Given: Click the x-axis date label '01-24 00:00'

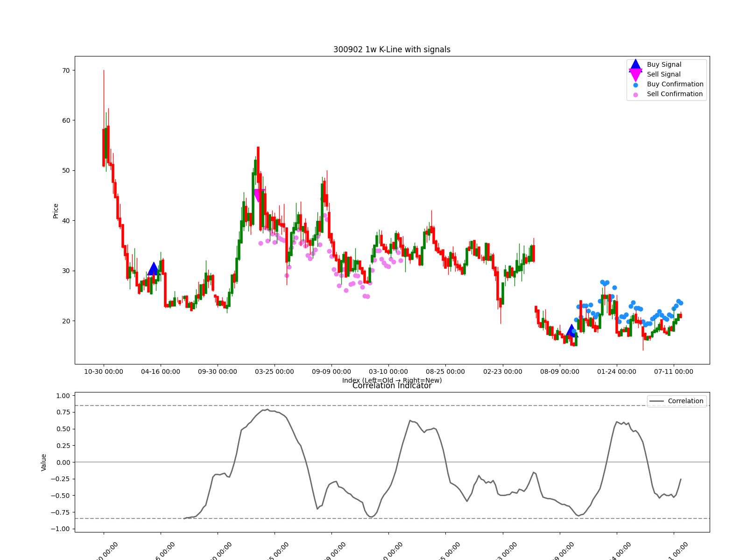Looking at the screenshot, I should click(x=617, y=372).
